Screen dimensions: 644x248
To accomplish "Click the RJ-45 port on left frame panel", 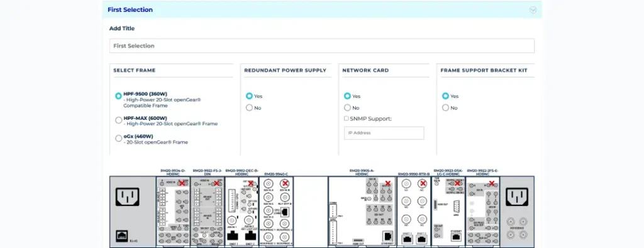I will coord(121,235).
